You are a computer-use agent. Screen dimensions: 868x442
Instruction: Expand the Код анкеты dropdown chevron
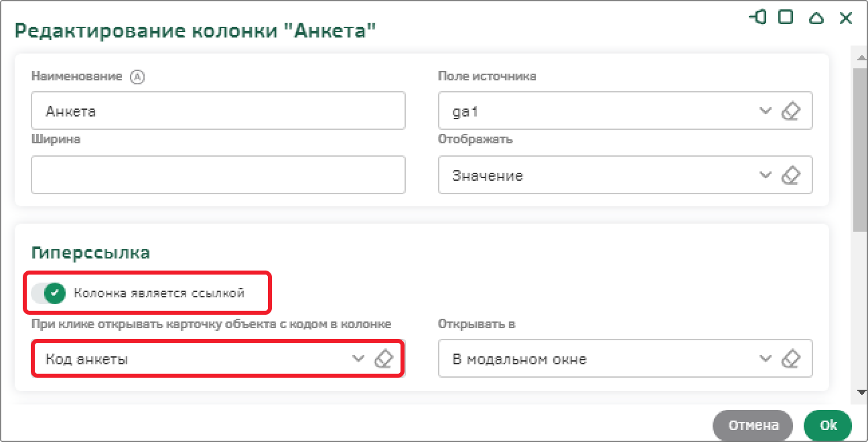(x=358, y=358)
